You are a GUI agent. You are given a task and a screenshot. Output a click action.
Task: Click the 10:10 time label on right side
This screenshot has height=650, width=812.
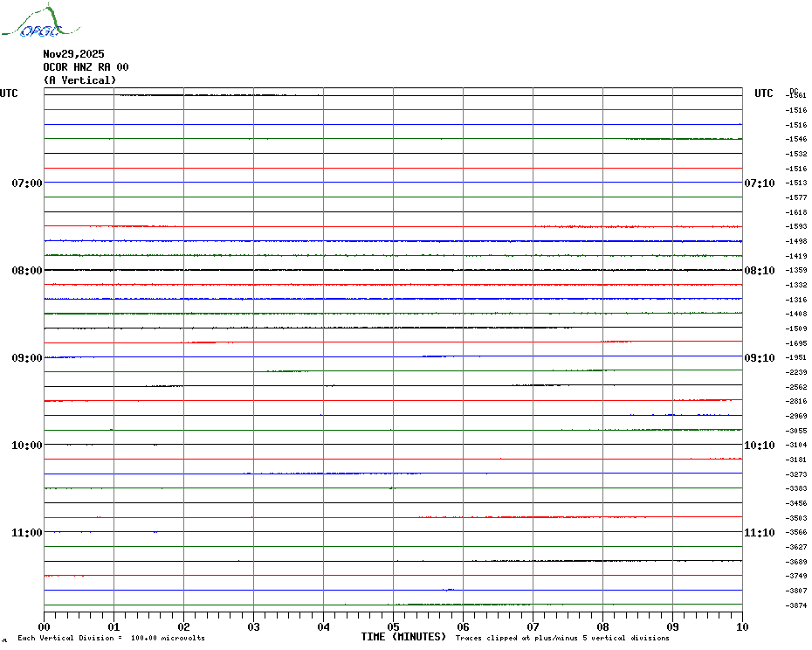coord(759,446)
